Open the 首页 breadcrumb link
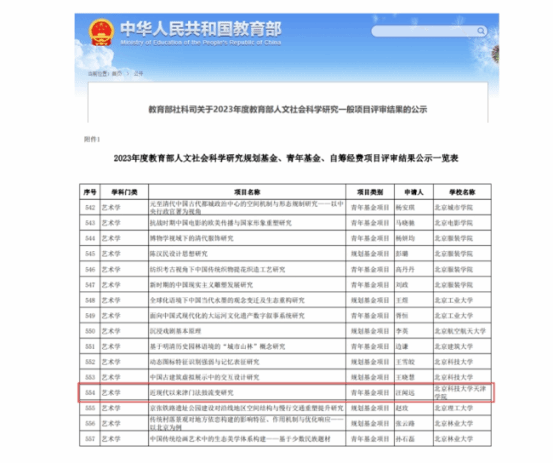 point(117,74)
